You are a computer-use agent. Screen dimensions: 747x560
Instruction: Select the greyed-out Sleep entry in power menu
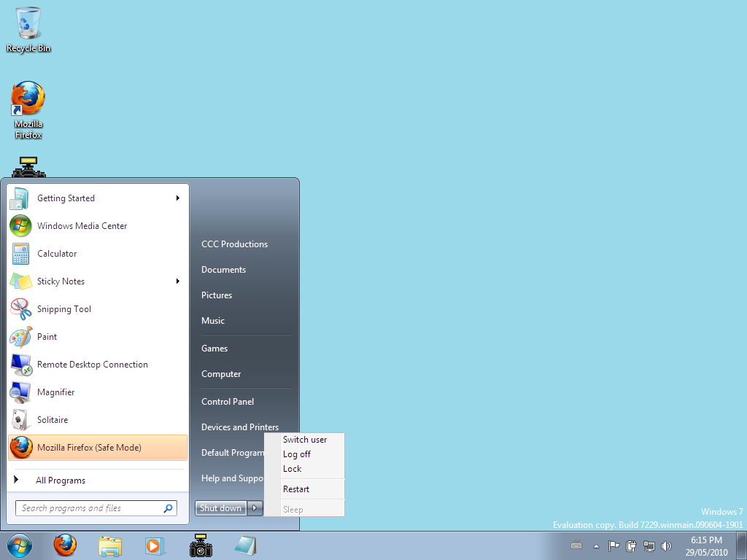[293, 510]
